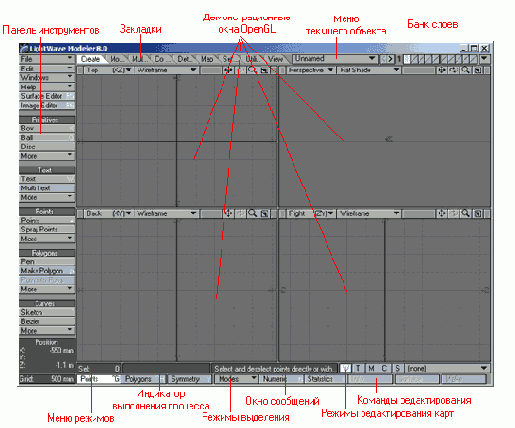Click the zoom magnifier icon in Back viewport
The height and width of the screenshot is (428, 515).
click(x=252, y=214)
